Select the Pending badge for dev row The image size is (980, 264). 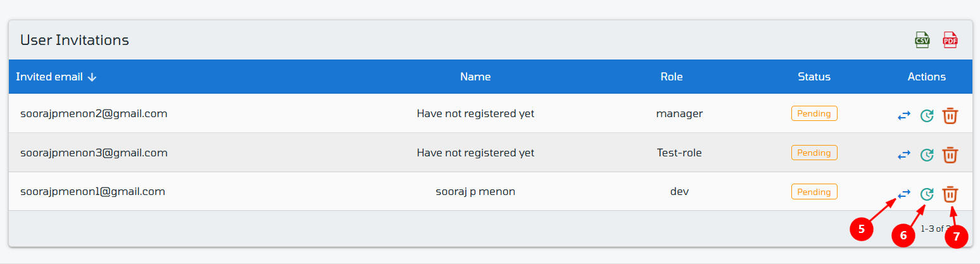[x=814, y=192]
